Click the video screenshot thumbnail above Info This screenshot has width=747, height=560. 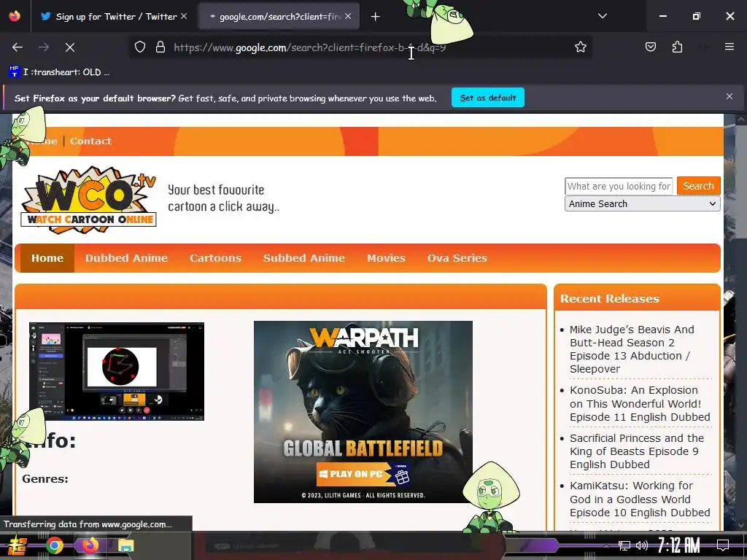[117, 371]
